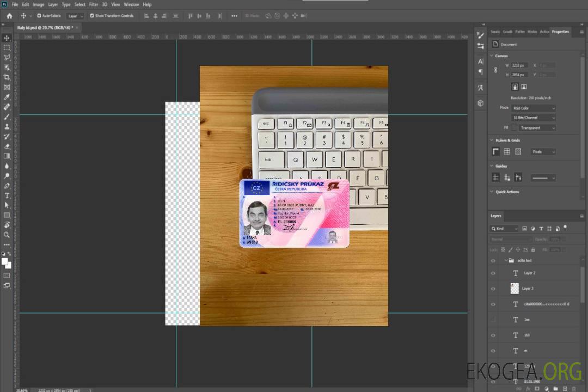588x392 pixels.
Task: Open the Window menu
Action: coord(131,4)
